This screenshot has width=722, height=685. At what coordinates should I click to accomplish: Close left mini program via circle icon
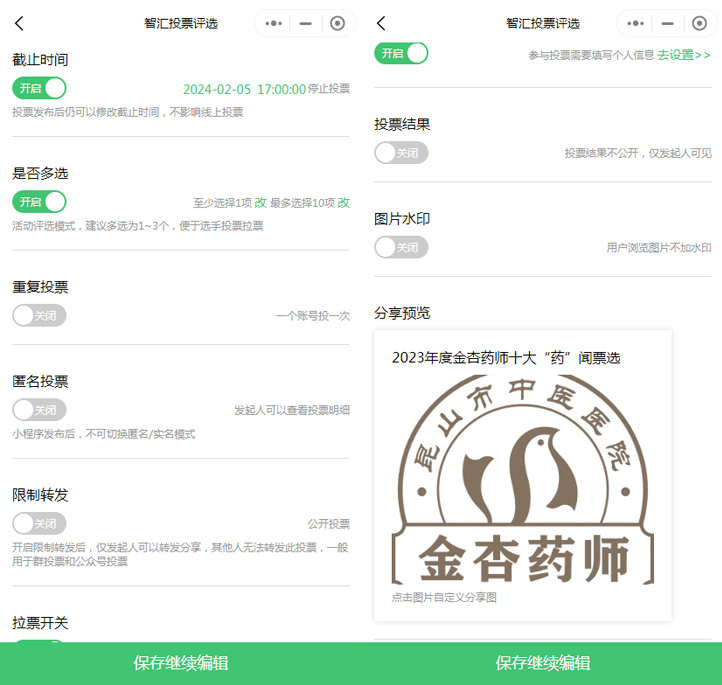pos(338,23)
